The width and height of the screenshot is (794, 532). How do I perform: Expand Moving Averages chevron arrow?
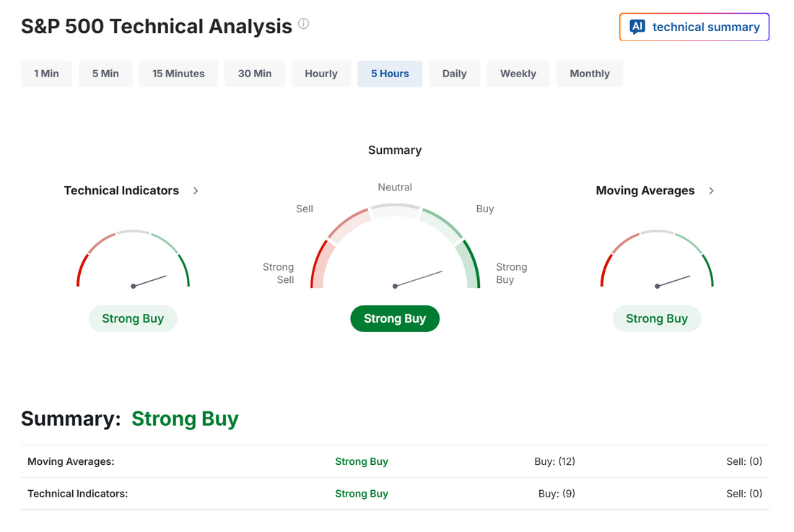point(711,191)
